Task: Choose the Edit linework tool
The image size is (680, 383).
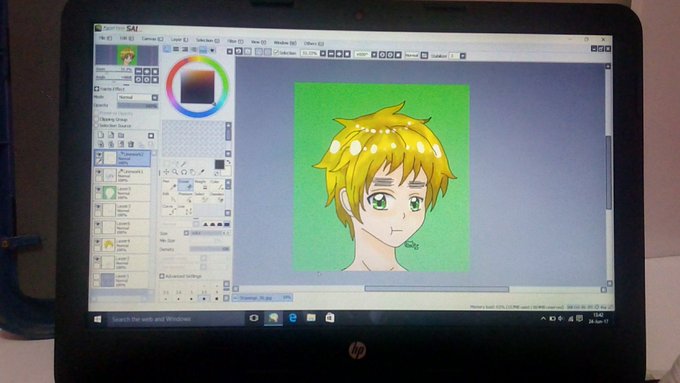Action: (169, 197)
